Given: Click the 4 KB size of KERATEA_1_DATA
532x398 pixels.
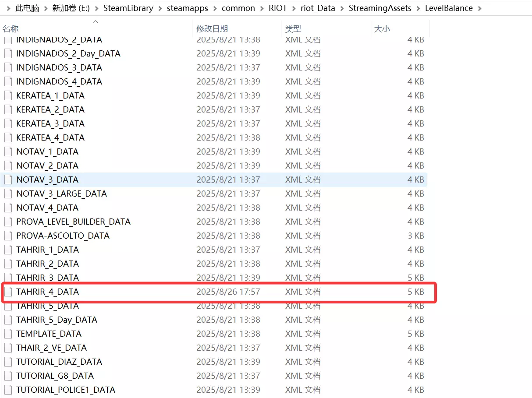Looking at the screenshot, I should coord(416,95).
